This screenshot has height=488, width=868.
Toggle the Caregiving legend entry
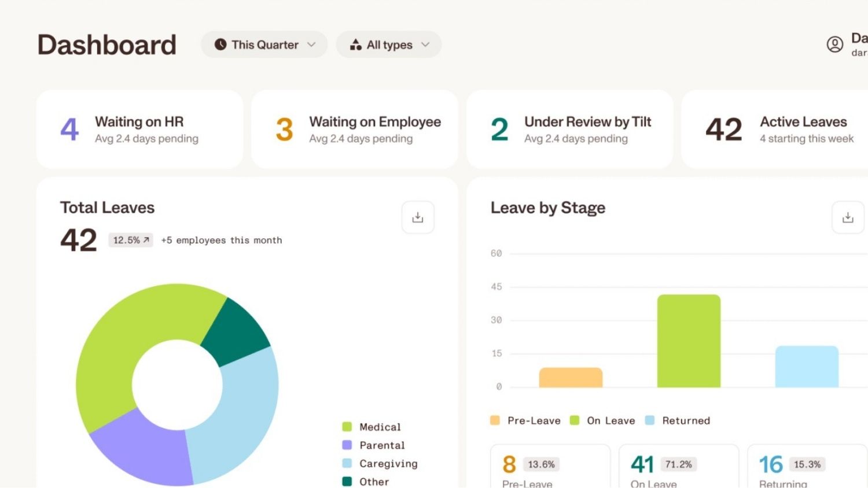(x=388, y=464)
